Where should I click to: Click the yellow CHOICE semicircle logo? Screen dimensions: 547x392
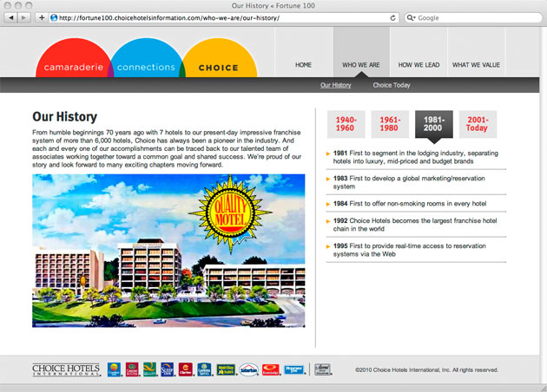(220, 58)
